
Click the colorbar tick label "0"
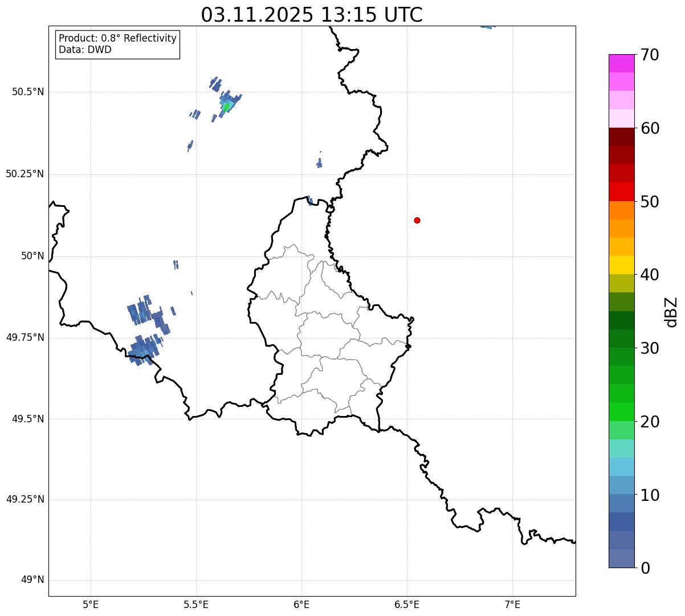tap(646, 568)
